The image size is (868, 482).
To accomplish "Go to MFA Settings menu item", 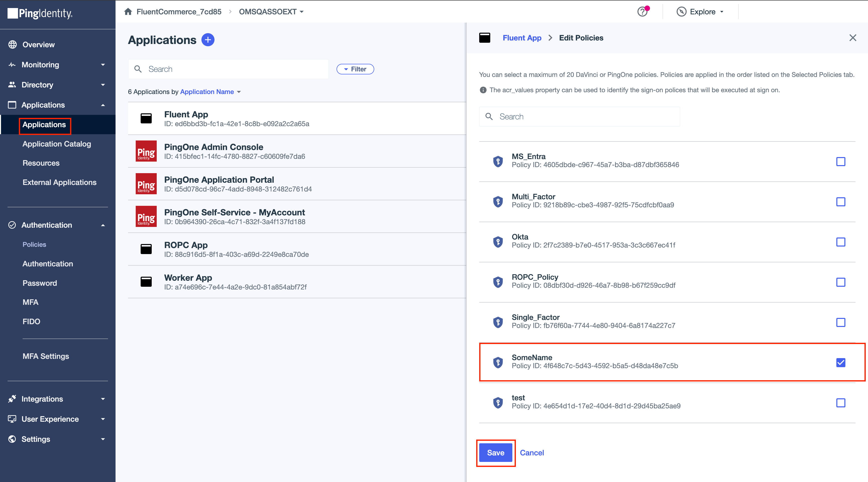I will 45,356.
